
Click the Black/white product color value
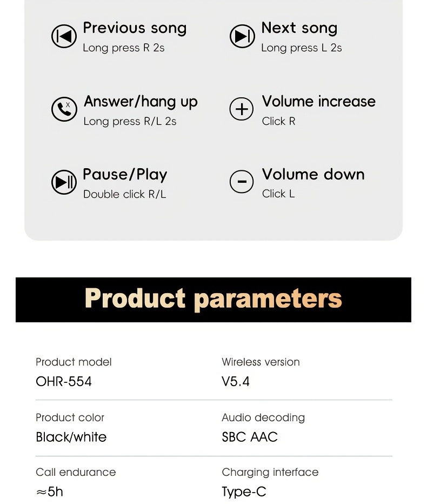[x=71, y=437]
